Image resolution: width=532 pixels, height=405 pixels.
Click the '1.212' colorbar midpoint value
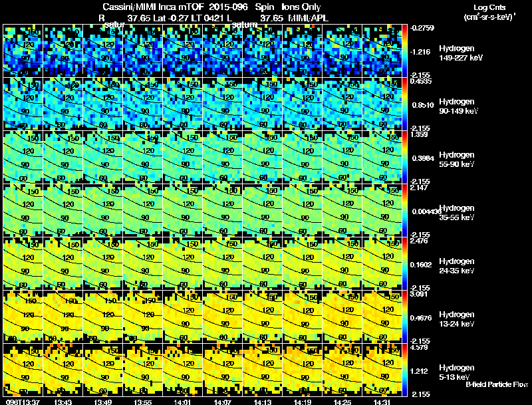tap(420, 372)
